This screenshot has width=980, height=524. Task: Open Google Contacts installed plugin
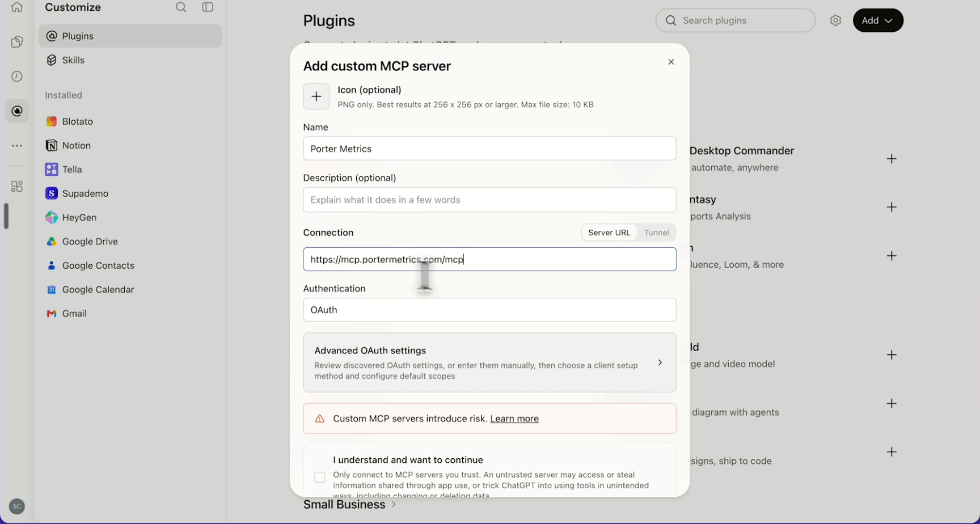pyautogui.click(x=130, y=265)
